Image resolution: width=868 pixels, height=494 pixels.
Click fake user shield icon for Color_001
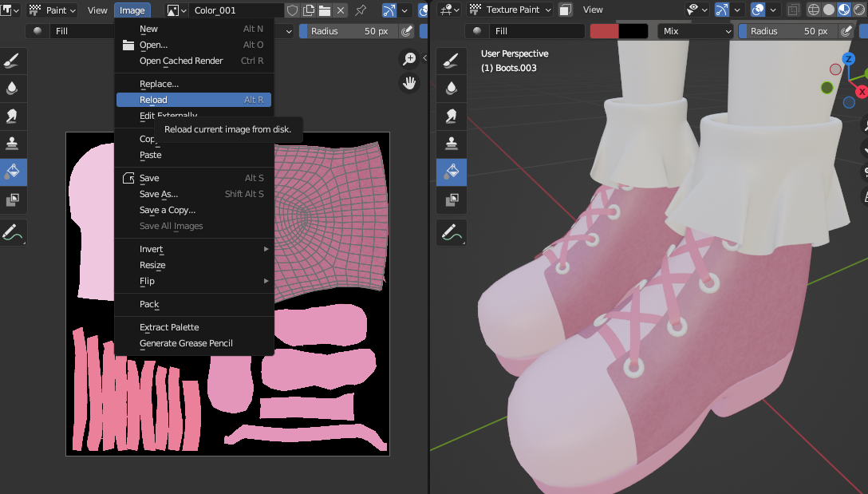[x=292, y=10]
